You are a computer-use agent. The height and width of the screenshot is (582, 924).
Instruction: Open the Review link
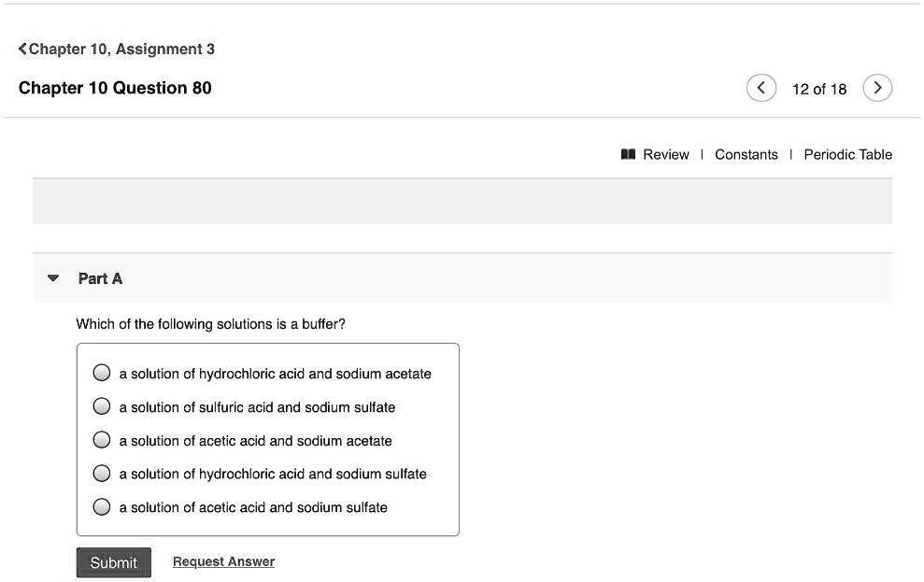click(666, 154)
